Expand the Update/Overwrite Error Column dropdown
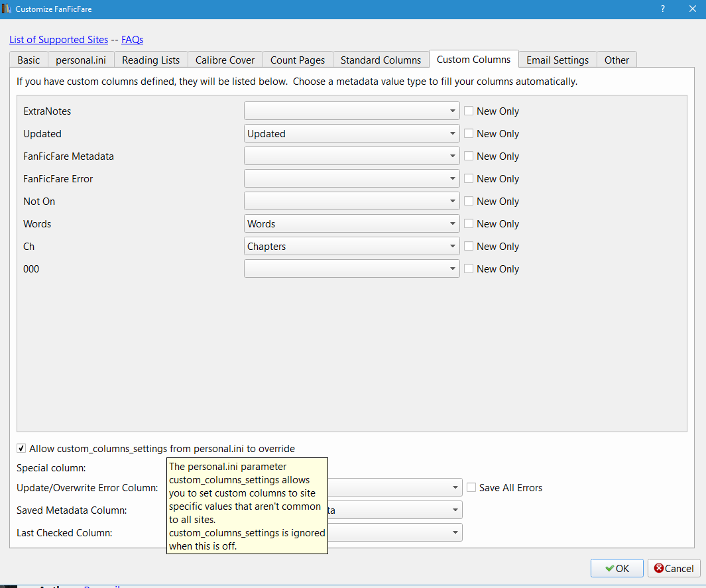This screenshot has height=588, width=706. pos(395,487)
